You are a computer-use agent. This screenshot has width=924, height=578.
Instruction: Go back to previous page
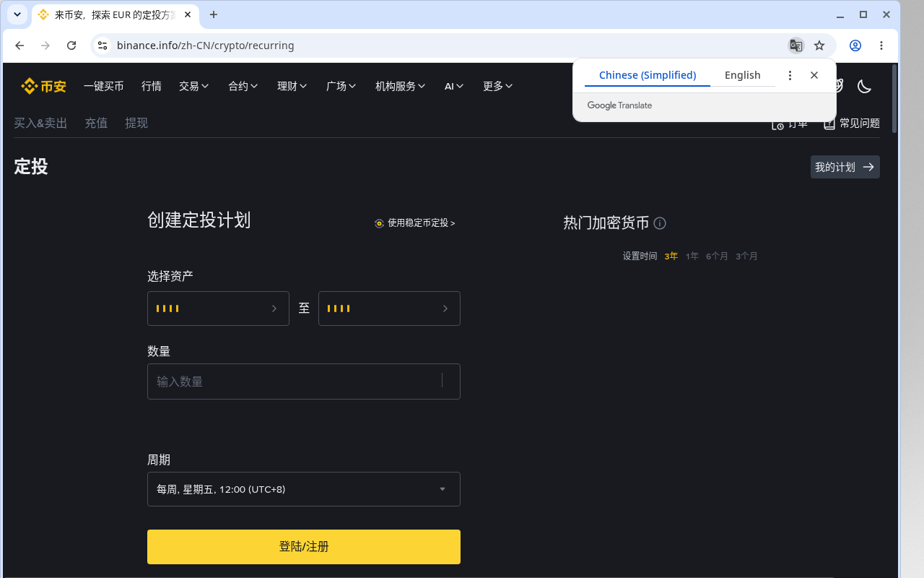[x=19, y=46]
